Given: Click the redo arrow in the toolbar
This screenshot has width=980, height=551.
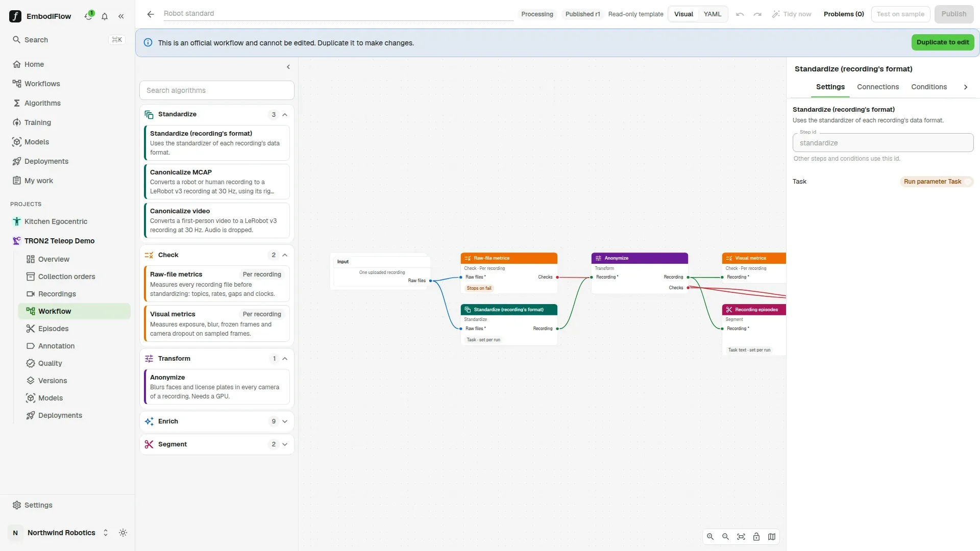Looking at the screenshot, I should [757, 14].
